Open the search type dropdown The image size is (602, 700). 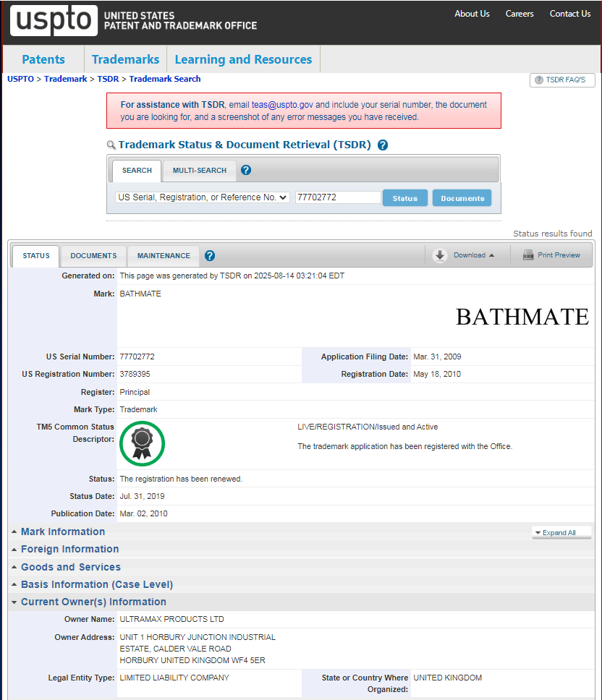point(203,197)
